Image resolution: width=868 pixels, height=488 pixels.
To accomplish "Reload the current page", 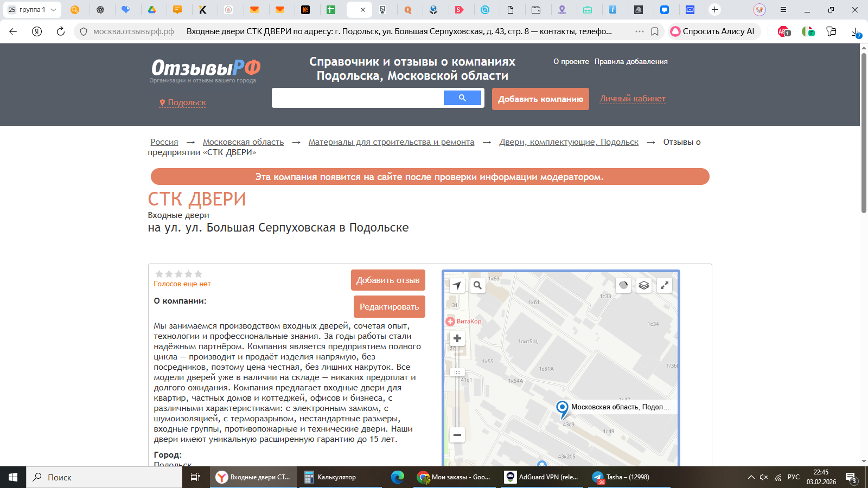I will pos(61,31).
